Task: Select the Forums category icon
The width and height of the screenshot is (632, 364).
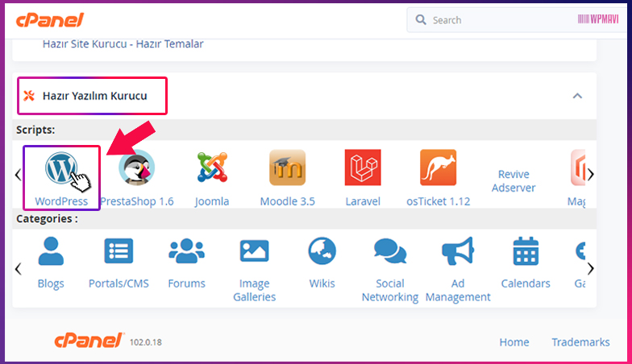Action: (x=187, y=251)
